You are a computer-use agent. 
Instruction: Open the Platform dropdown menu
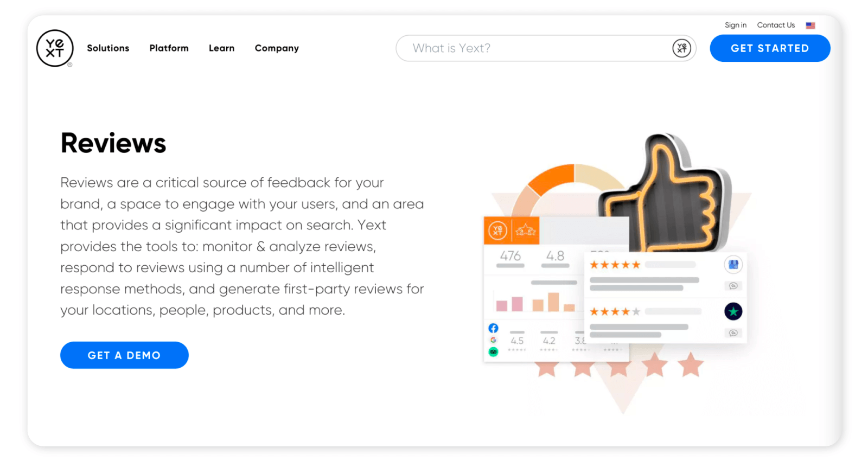tap(169, 48)
